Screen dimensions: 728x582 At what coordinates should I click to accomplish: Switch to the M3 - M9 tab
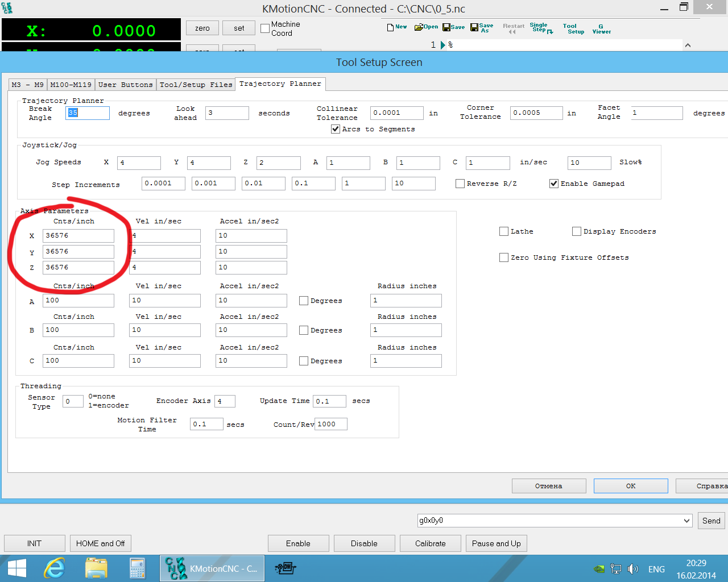pyautogui.click(x=28, y=85)
